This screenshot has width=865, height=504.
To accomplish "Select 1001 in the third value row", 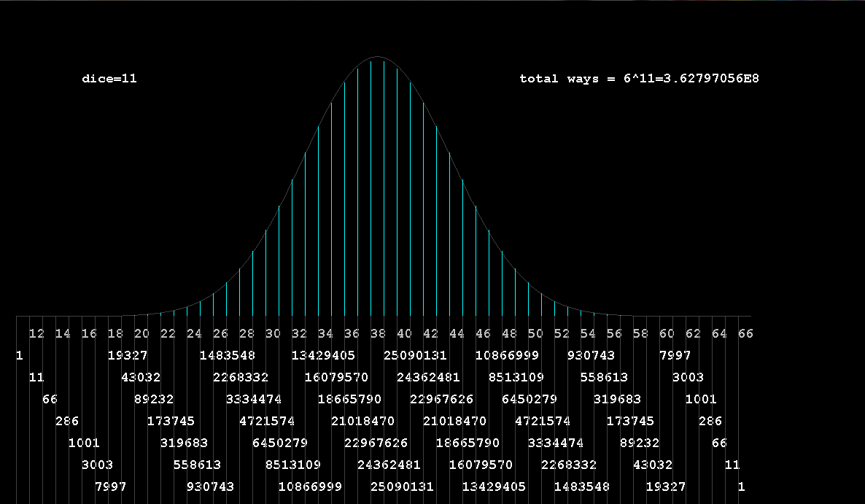I will click(701, 400).
